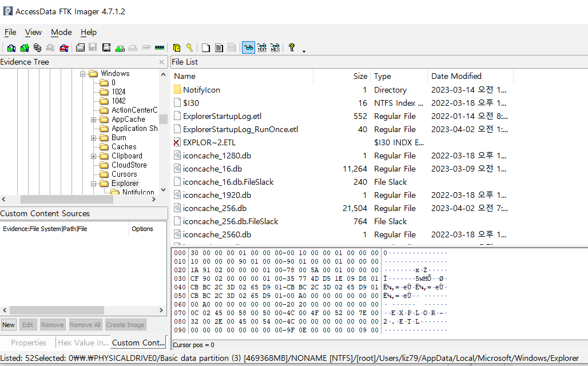The width and height of the screenshot is (588, 366).
Task: Click the Create Disk Image icon
Action: (80, 47)
